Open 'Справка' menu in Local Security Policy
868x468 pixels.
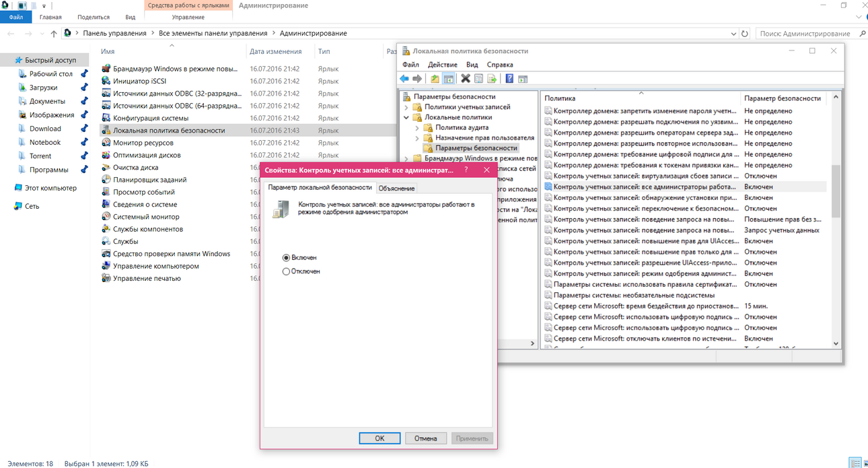[x=500, y=65]
